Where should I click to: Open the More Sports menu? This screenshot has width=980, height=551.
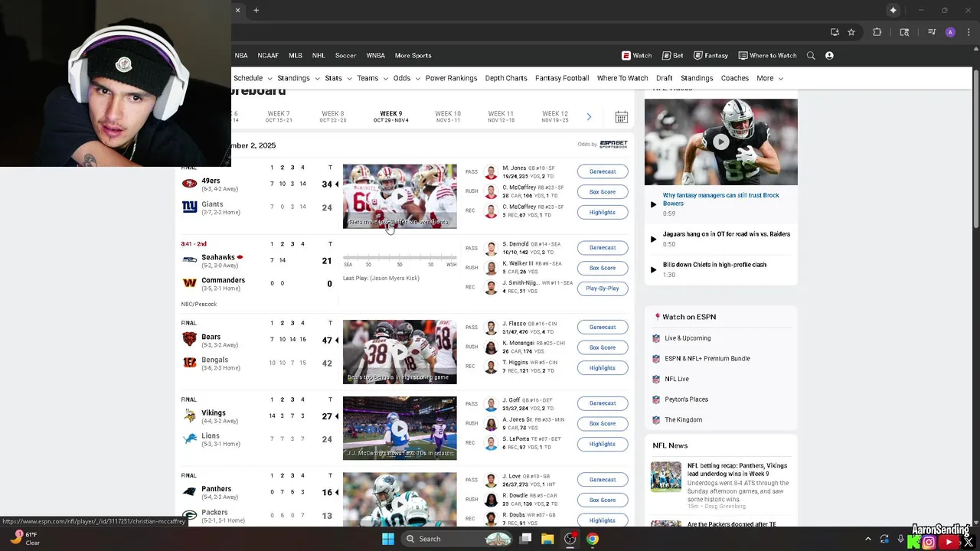tap(413, 55)
